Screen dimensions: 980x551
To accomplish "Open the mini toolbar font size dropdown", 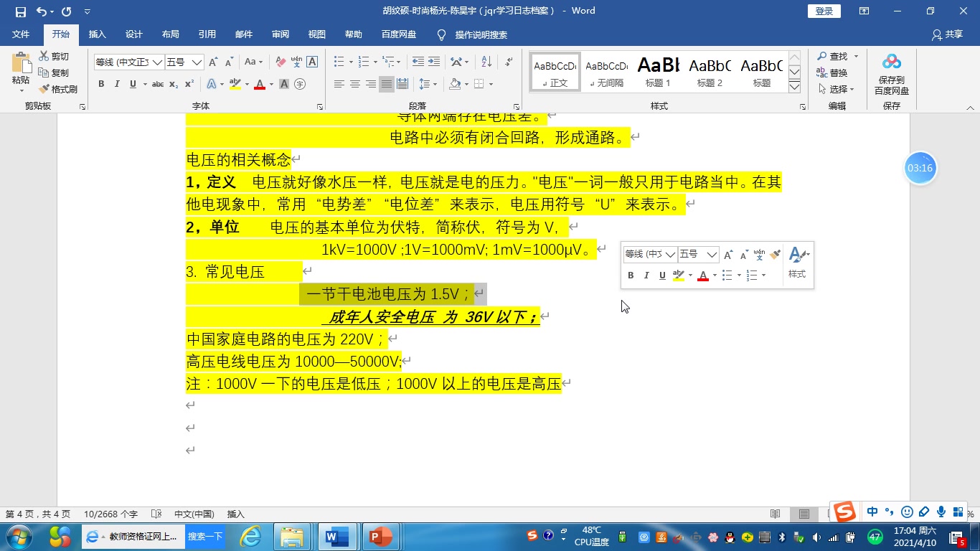I will (712, 255).
